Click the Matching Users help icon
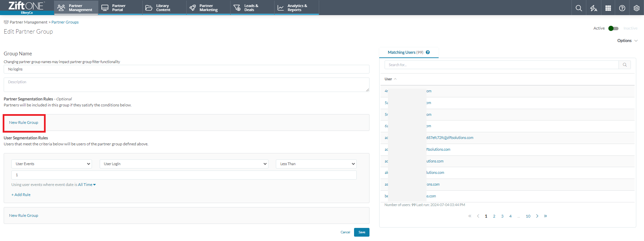 coord(428,52)
